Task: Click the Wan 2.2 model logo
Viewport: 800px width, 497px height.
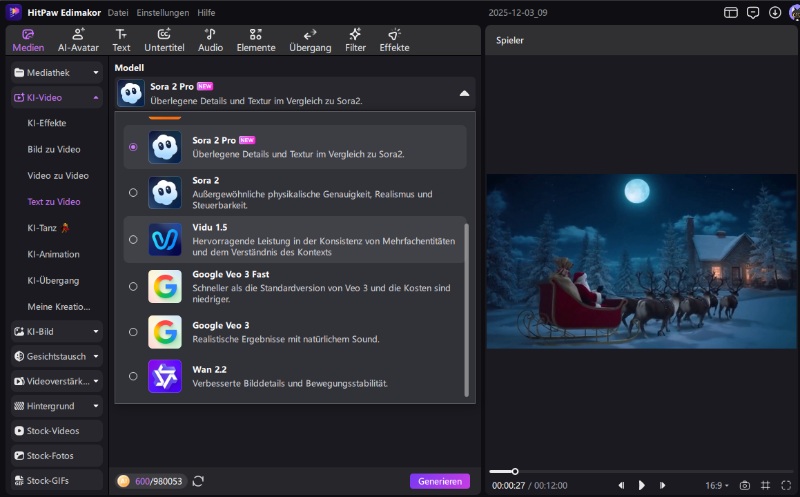Action: coord(165,376)
